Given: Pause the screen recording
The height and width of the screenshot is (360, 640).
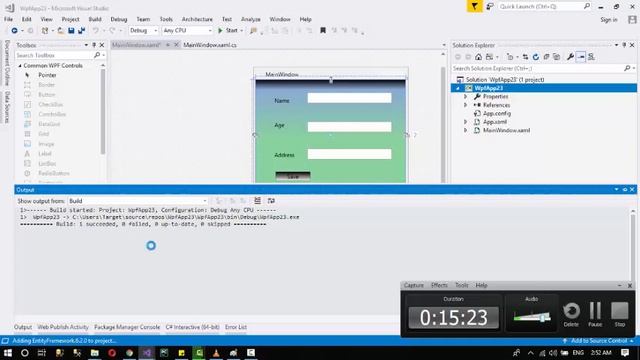Looking at the screenshot, I should click(595, 314).
